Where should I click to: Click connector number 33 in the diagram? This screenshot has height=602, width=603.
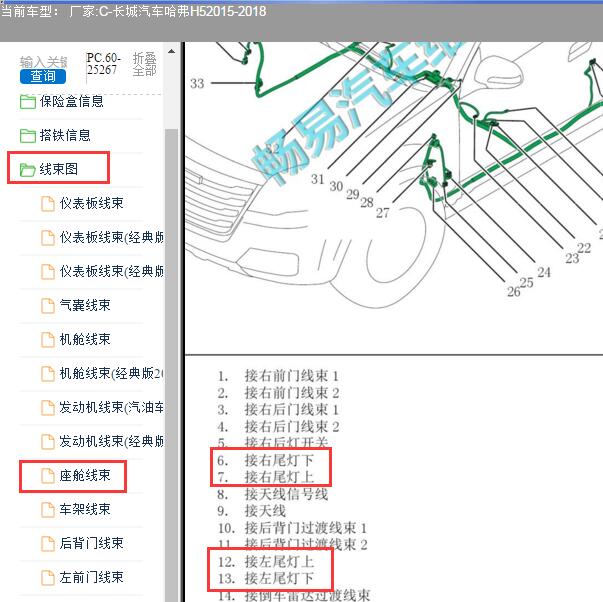[197, 83]
